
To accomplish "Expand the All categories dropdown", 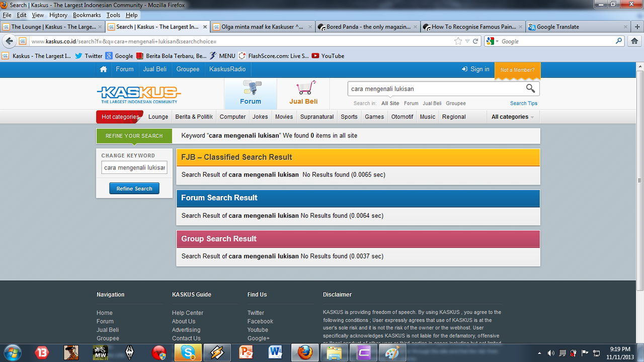I will 513,117.
